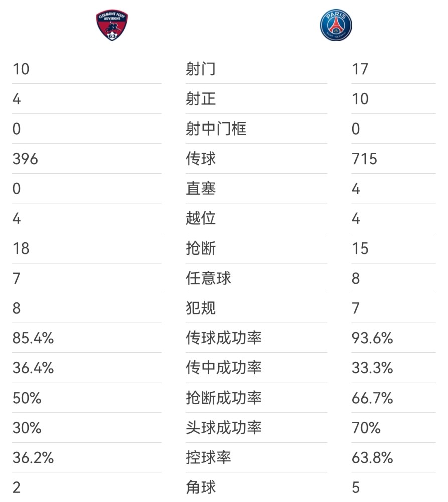Click the 射中门框 stat label
Image resolution: width=448 pixels, height=502 pixels.
tap(216, 129)
